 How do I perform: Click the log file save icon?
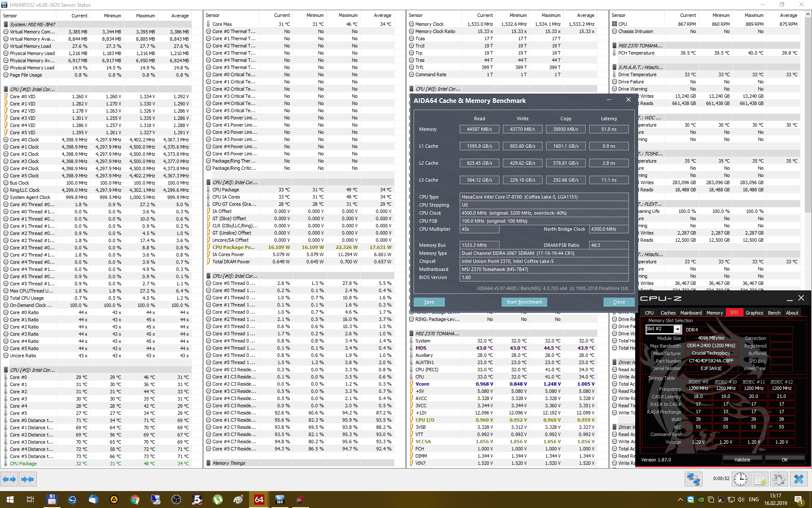pyautogui.click(x=760, y=479)
